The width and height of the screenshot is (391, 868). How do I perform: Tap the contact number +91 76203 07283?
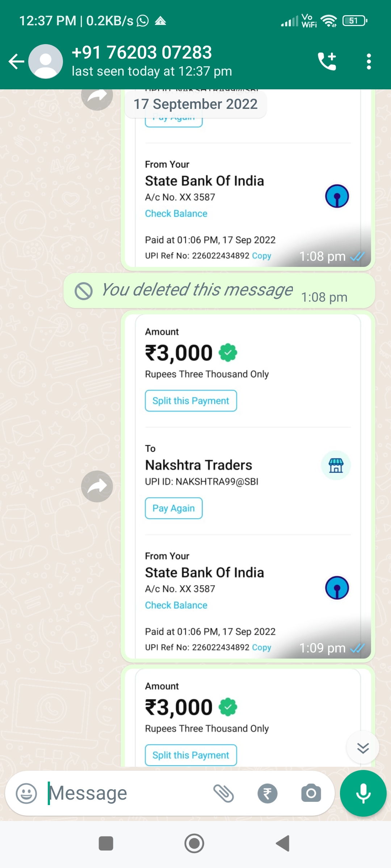tap(142, 52)
